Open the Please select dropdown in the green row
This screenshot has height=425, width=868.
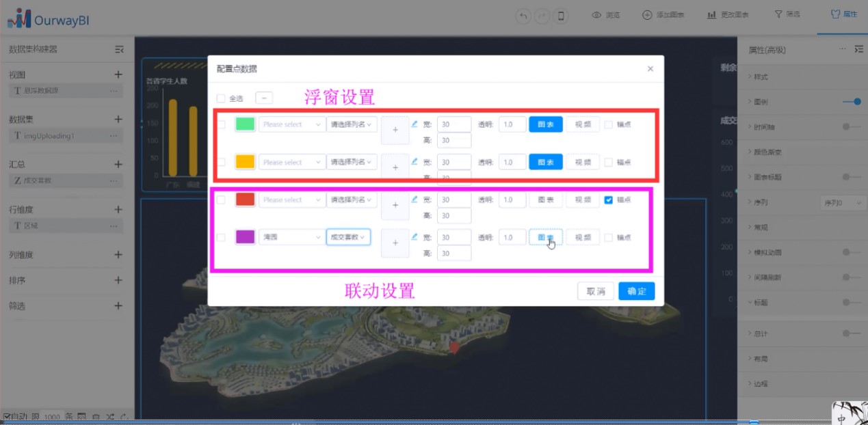pyautogui.click(x=291, y=124)
